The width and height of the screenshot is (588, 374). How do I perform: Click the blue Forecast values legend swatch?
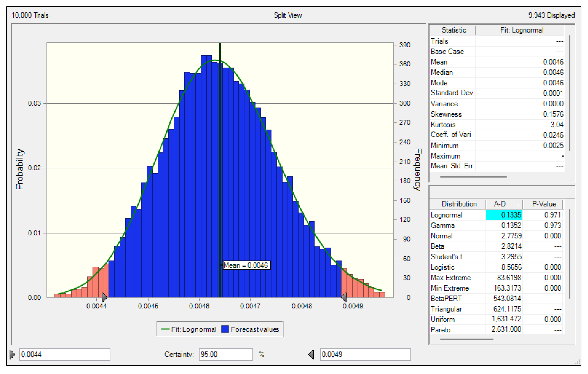click(x=225, y=329)
